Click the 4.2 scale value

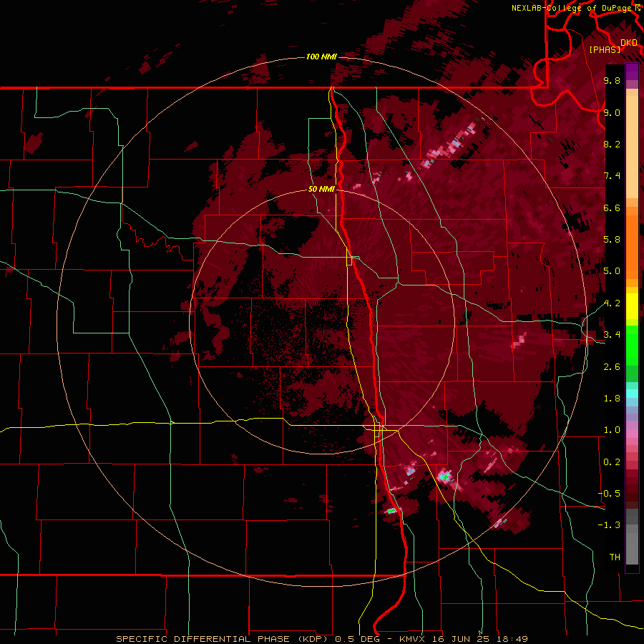(612, 303)
